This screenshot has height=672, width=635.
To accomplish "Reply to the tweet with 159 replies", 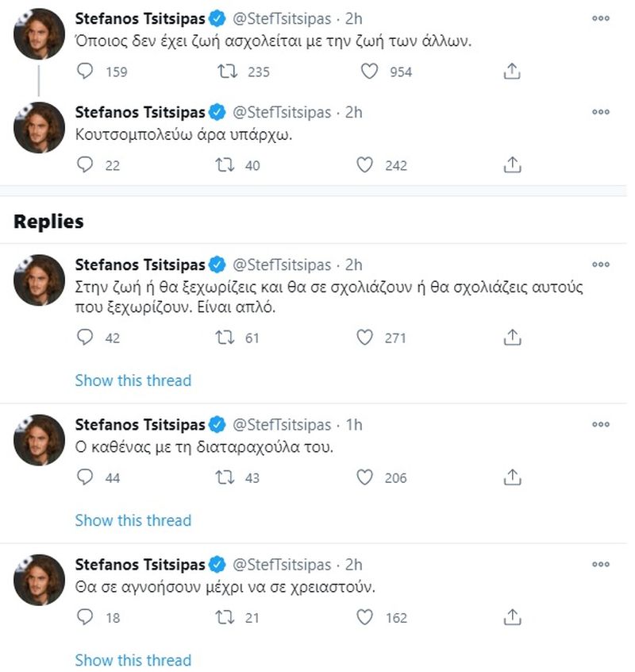I will click(x=85, y=71).
